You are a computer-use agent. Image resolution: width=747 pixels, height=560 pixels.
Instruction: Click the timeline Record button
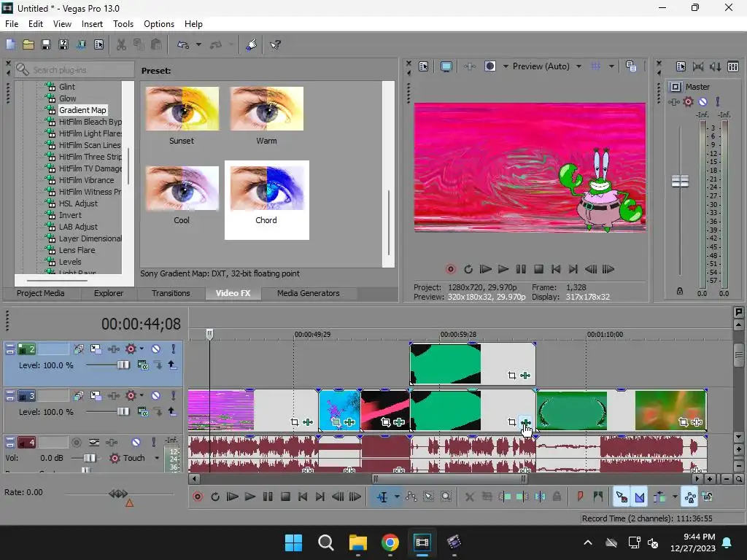pyautogui.click(x=198, y=497)
